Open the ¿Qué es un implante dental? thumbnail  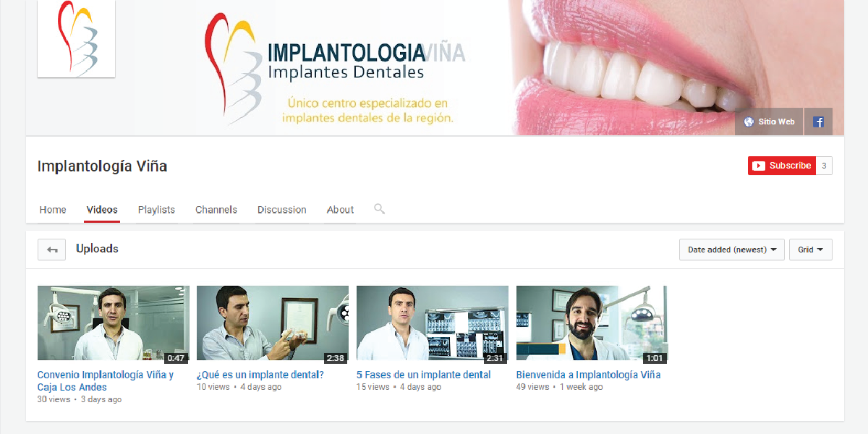coord(273,324)
